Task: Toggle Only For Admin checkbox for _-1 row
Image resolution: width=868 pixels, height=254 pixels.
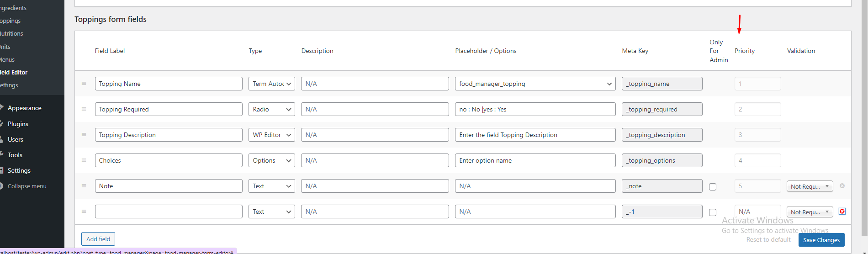Action: tap(713, 212)
